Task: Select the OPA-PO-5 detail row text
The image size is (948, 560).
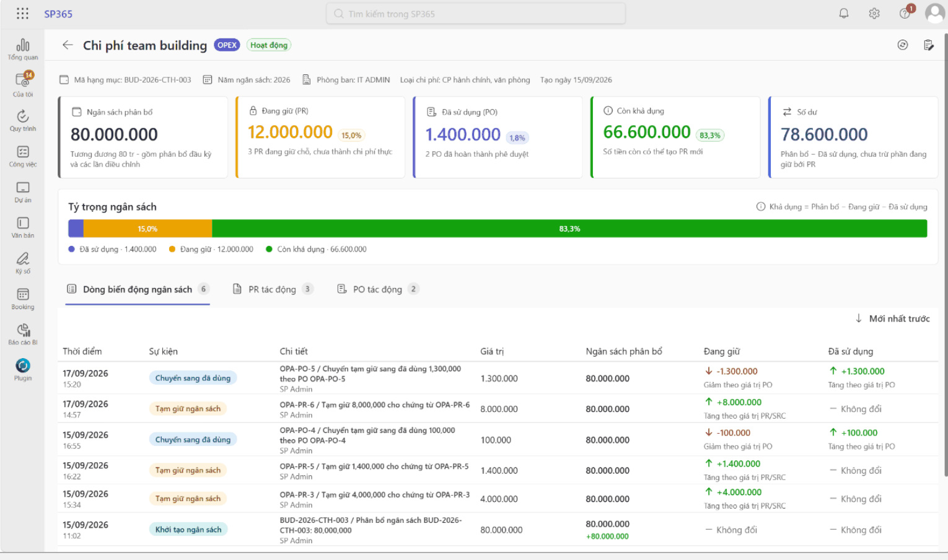Action: coord(370,374)
